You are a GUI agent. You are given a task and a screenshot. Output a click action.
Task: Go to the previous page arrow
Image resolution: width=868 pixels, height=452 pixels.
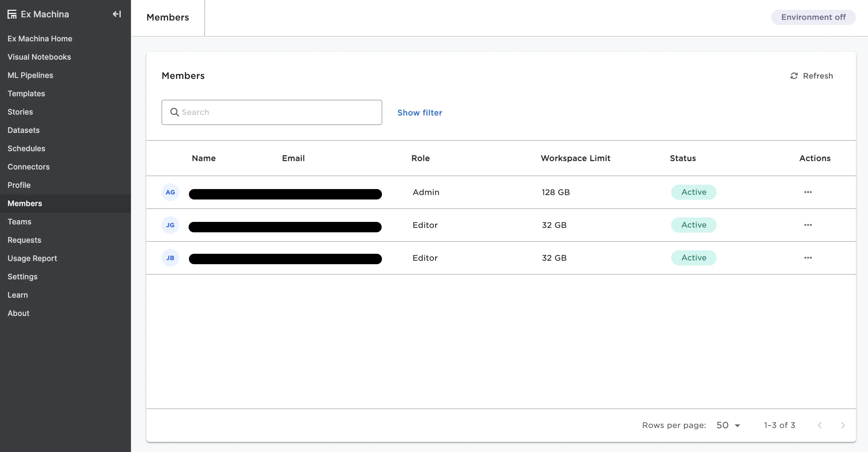click(x=819, y=425)
